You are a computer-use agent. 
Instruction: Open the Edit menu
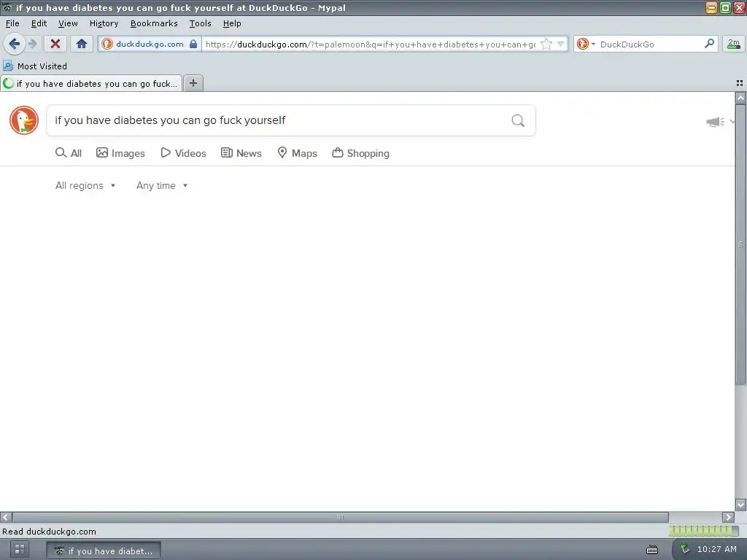[39, 23]
